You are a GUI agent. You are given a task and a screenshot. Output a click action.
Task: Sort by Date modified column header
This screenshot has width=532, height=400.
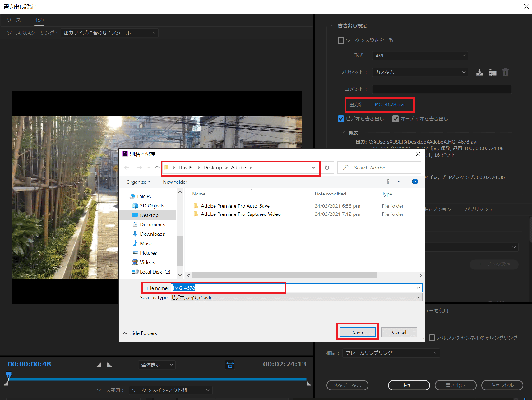pos(330,194)
